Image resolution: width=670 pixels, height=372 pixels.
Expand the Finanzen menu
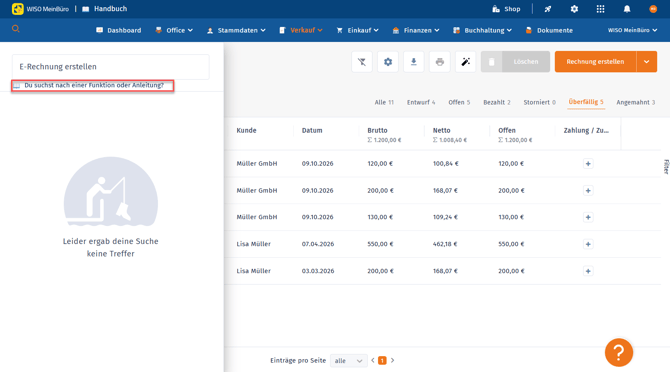[x=416, y=30]
